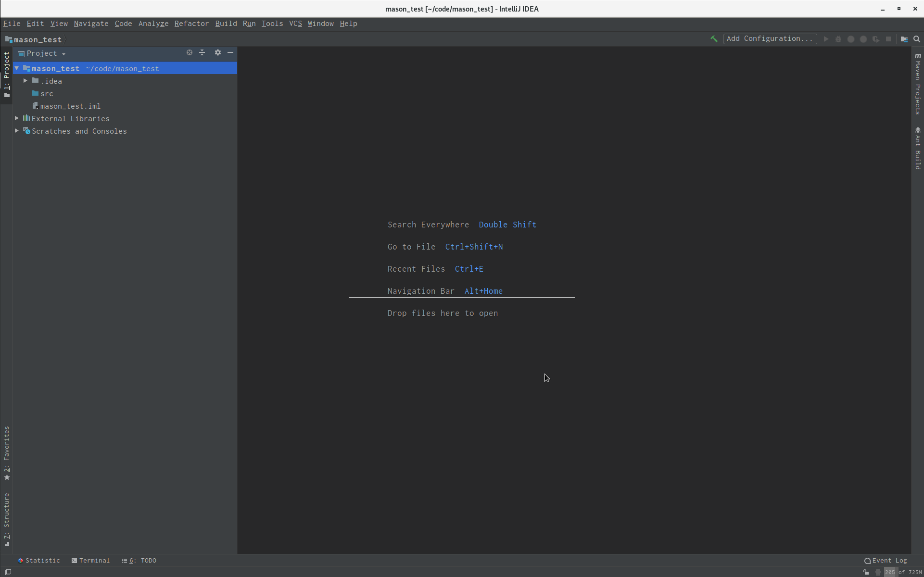Click the scroll-from-source target icon

point(190,52)
